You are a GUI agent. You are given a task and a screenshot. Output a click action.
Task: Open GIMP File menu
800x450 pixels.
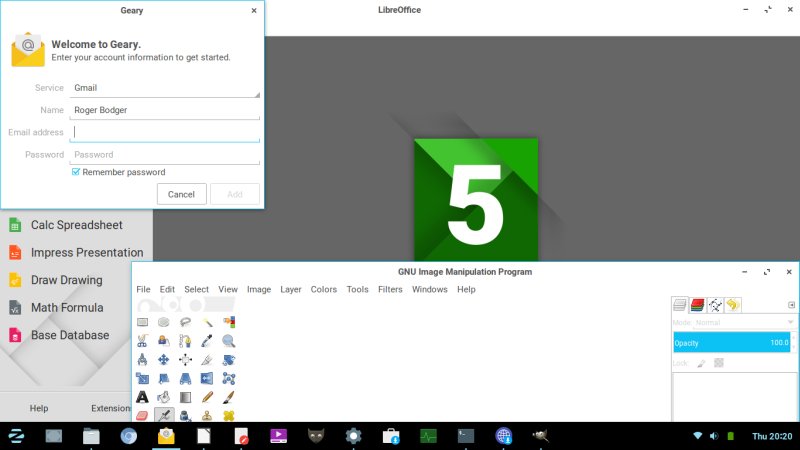[x=143, y=289]
